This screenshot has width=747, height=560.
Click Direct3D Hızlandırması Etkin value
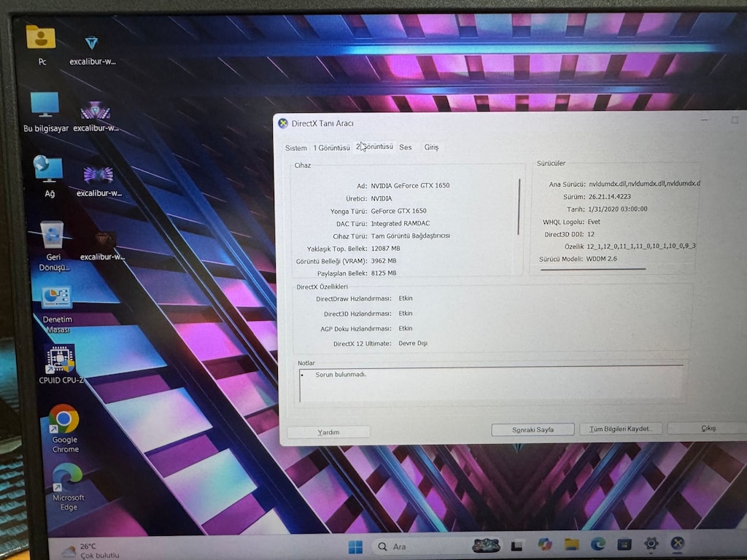(x=406, y=313)
